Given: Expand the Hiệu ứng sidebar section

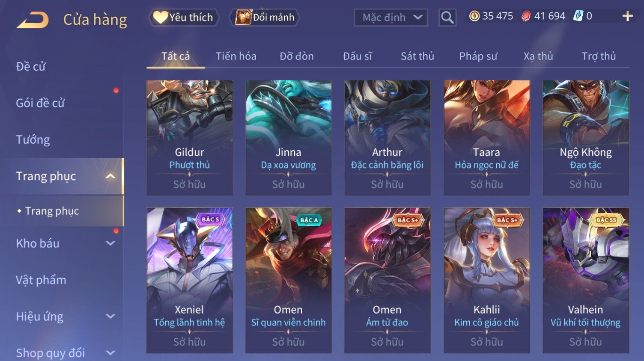Looking at the screenshot, I should pyautogui.click(x=110, y=317).
